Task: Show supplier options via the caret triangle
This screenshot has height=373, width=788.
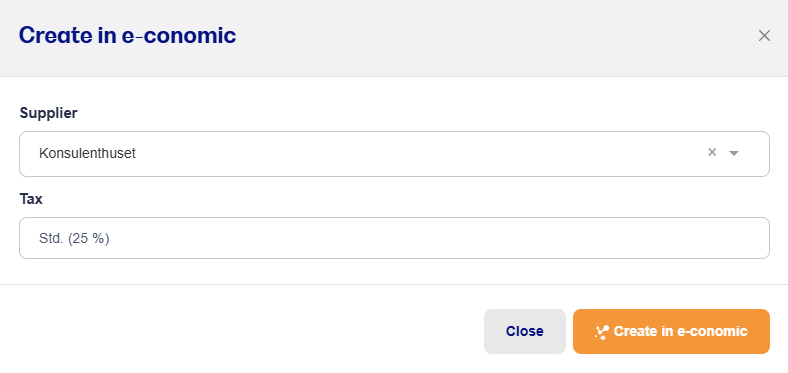Action: (734, 153)
